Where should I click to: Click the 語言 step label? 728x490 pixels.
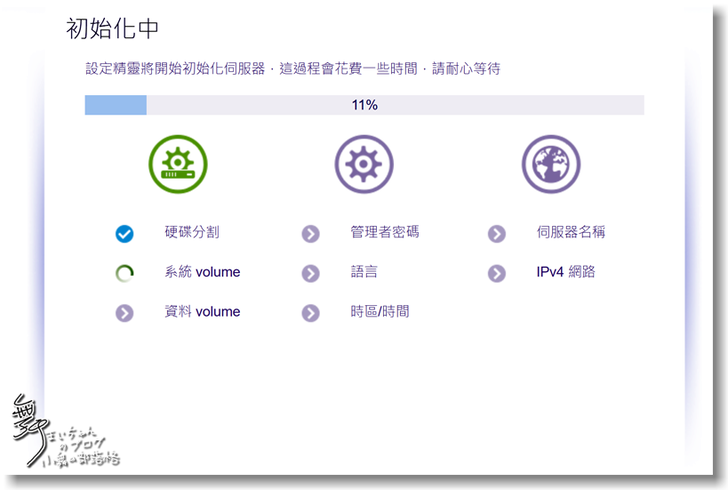364,272
